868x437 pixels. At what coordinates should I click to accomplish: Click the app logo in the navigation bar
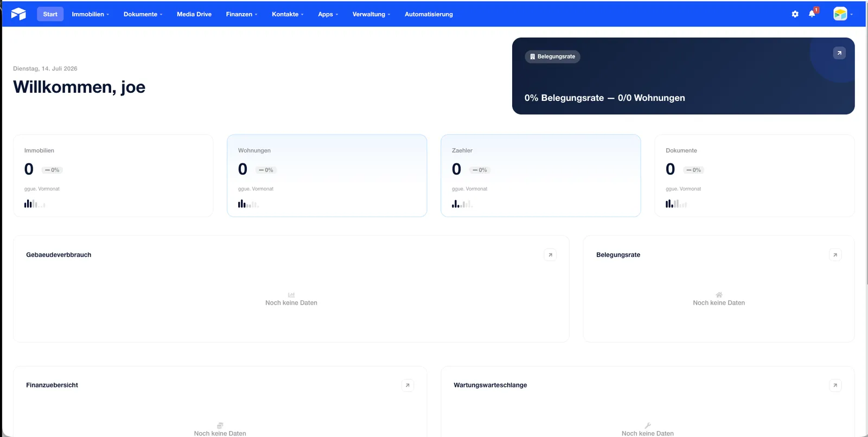pyautogui.click(x=18, y=14)
